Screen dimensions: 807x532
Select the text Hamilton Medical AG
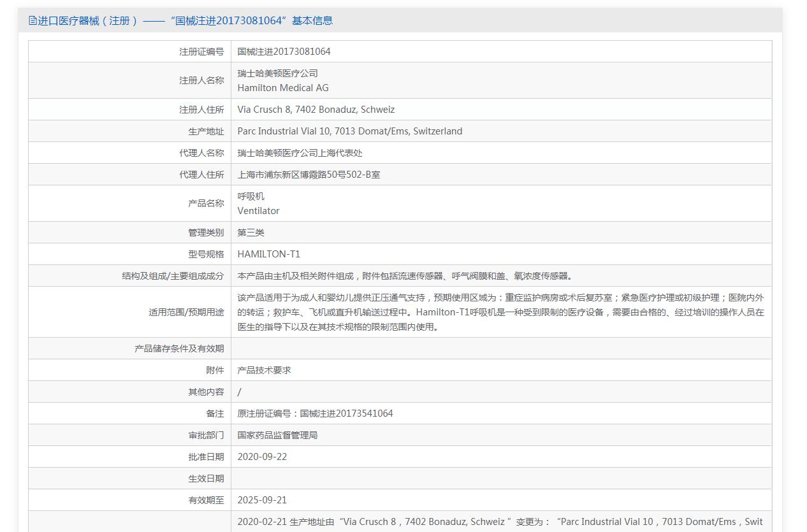(x=283, y=88)
